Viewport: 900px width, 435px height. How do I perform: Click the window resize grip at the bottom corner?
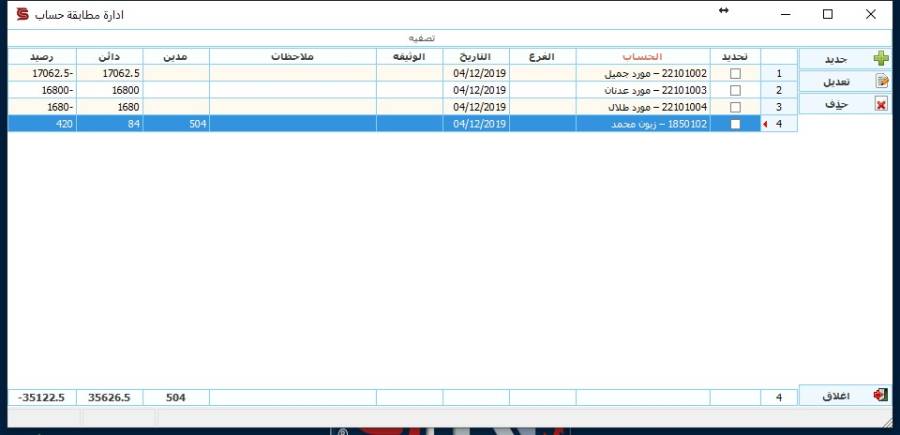click(x=887, y=422)
